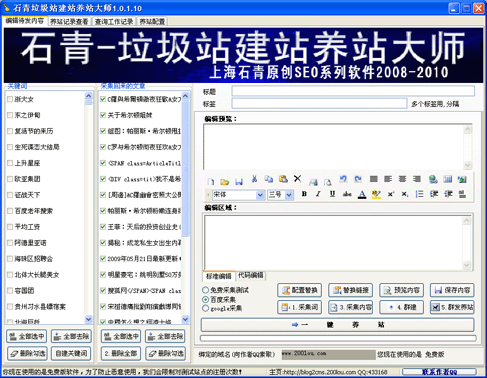The height and width of the screenshot is (378, 487).
Task: Apply justify alignment icon
Action: (x=374, y=179)
